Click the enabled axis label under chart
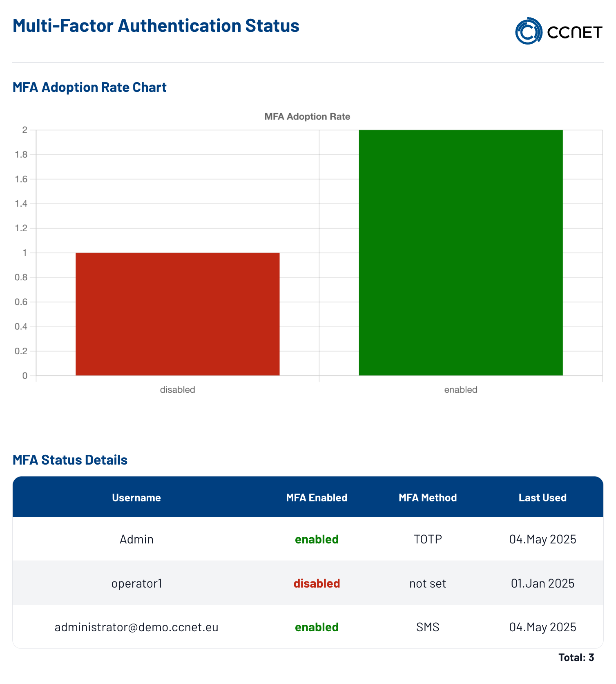The image size is (616, 684). point(461,390)
